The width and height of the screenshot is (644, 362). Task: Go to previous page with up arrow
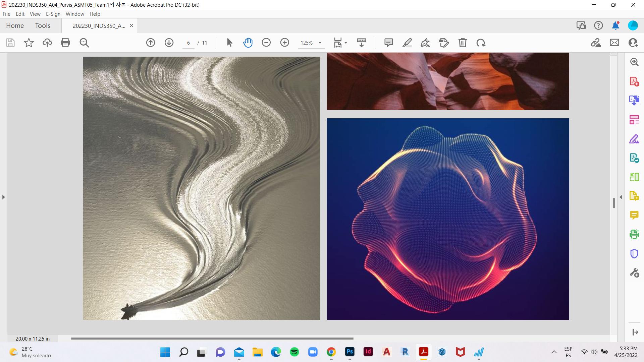coord(151,43)
